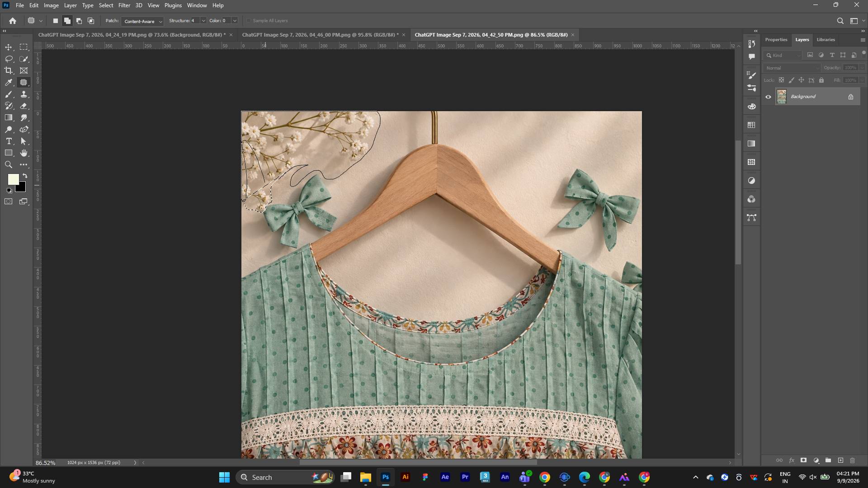Select the Lasso tool

pos(9,59)
